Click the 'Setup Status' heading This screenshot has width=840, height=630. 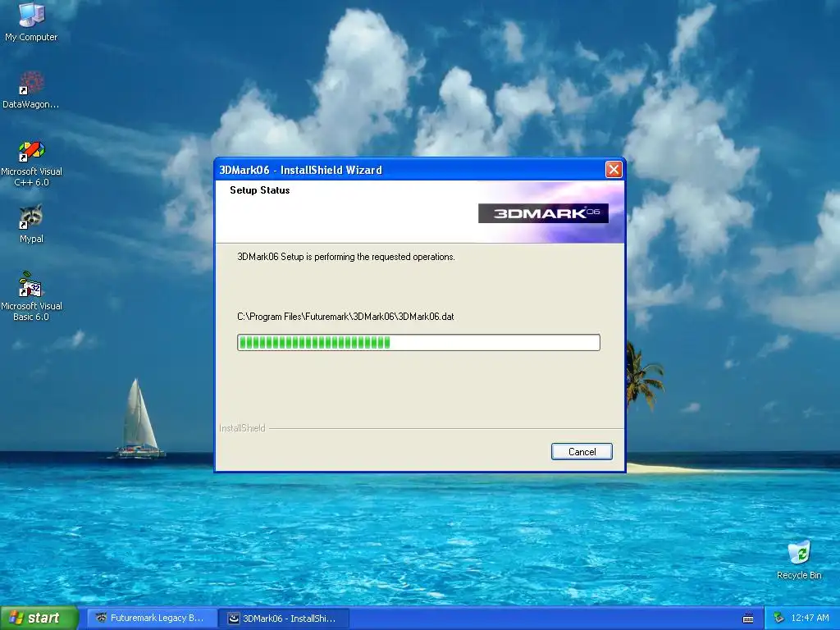[260, 190]
